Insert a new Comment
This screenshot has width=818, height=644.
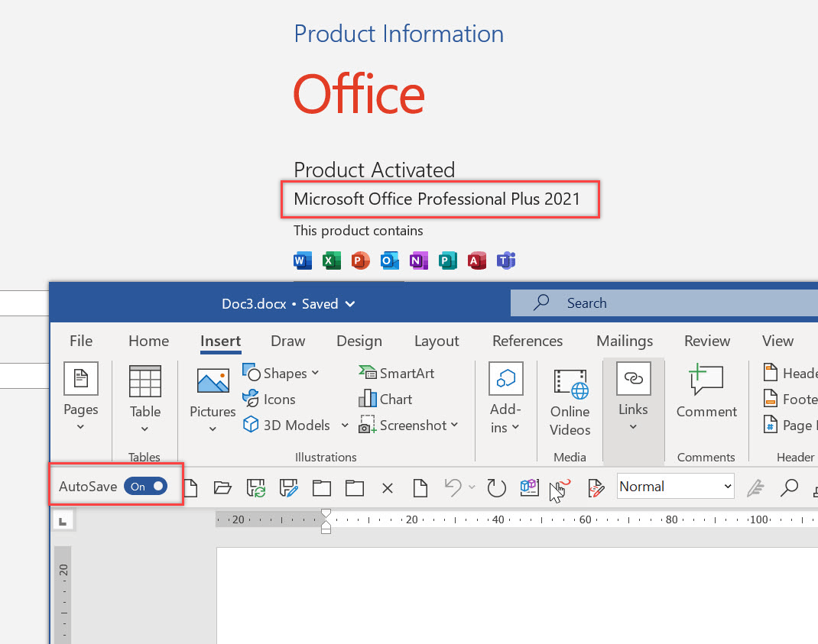tap(706, 391)
